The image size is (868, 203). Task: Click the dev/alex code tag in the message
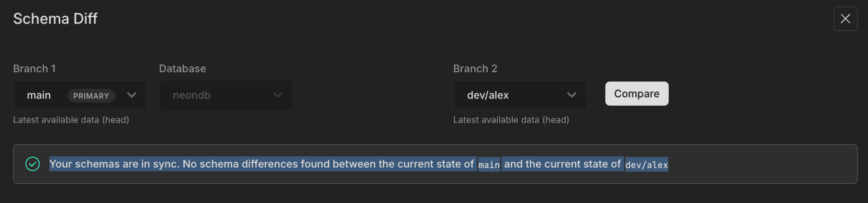tap(646, 165)
